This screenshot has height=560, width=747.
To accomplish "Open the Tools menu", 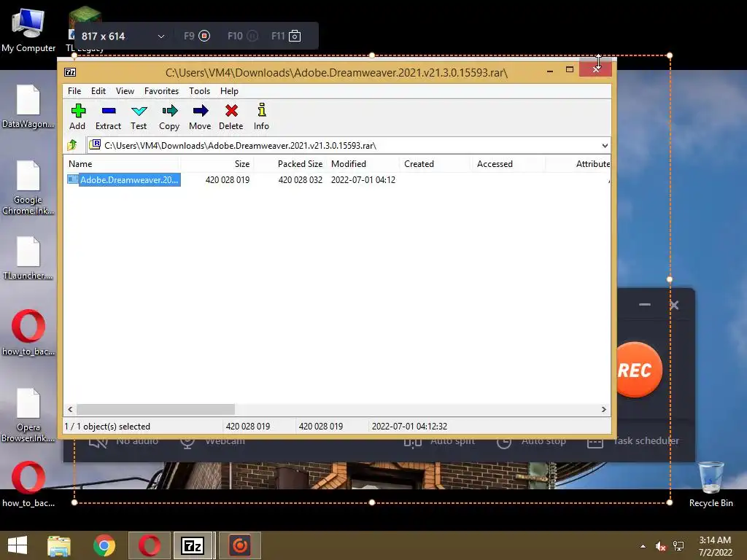I will point(199,91).
